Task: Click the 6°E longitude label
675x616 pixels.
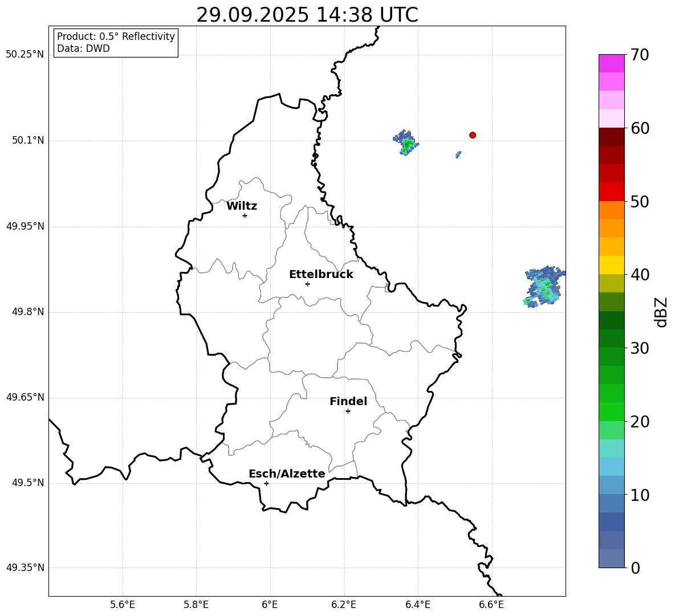Action: (x=270, y=605)
